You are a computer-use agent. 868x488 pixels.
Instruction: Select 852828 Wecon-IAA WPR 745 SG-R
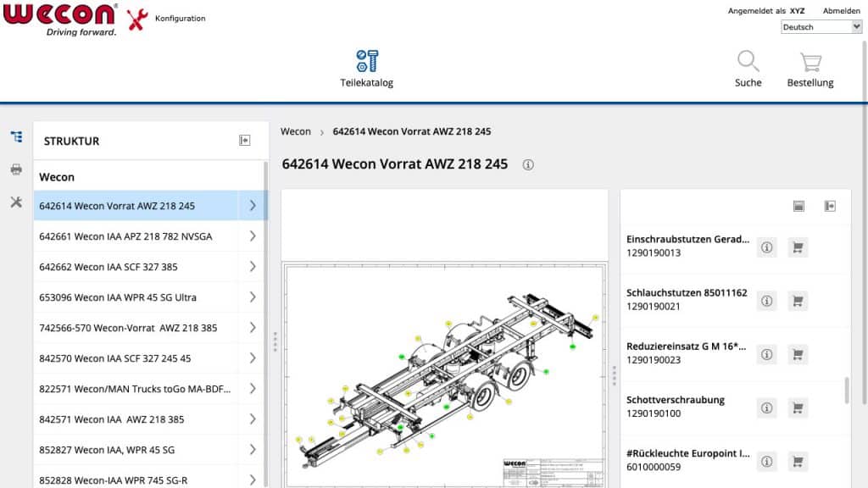pyautogui.click(x=136, y=480)
